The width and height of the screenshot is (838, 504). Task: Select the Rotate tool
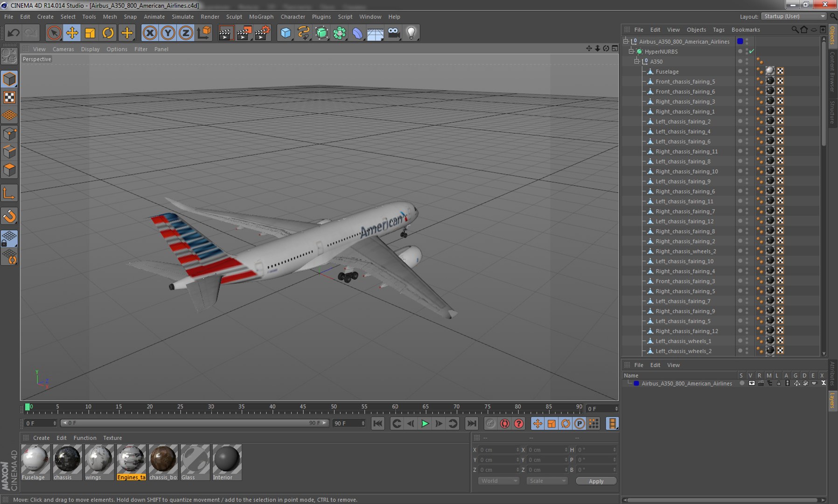pyautogui.click(x=108, y=33)
